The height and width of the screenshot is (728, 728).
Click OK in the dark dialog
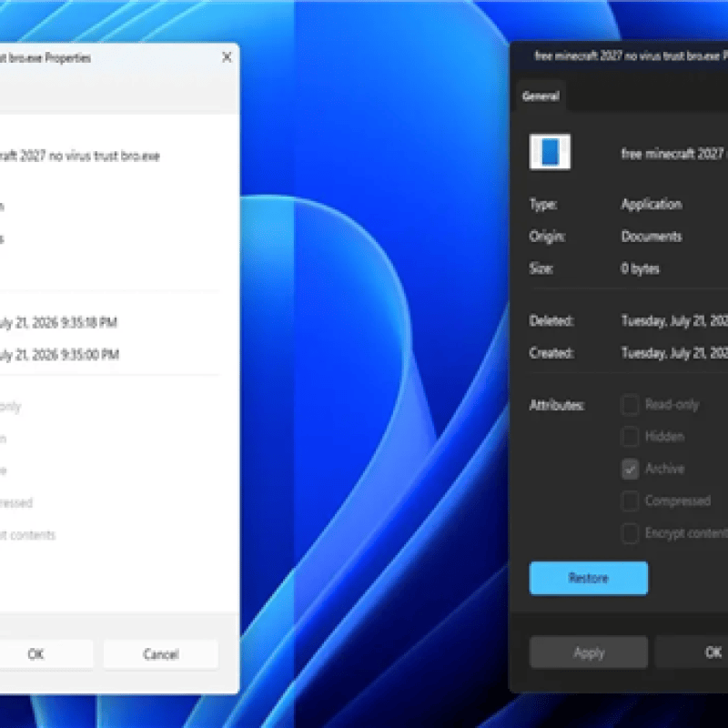(692, 652)
